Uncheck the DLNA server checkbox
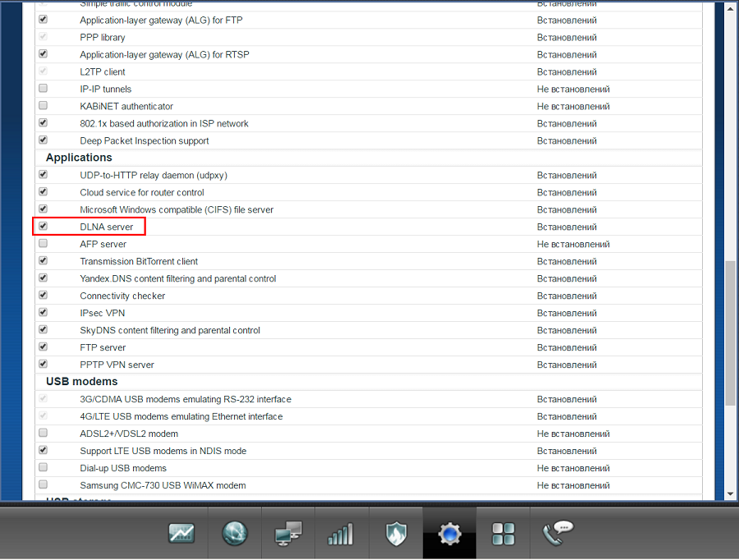The height and width of the screenshot is (560, 739). click(x=43, y=227)
